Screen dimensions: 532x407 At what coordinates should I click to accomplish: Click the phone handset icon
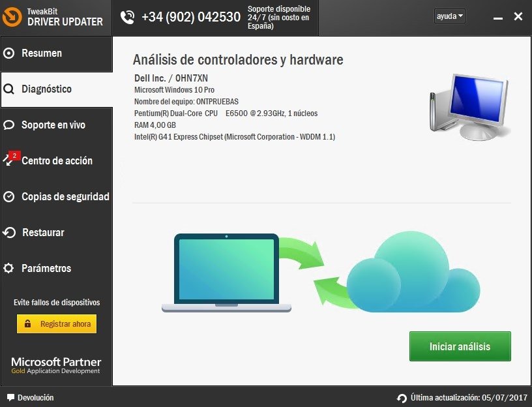point(127,18)
